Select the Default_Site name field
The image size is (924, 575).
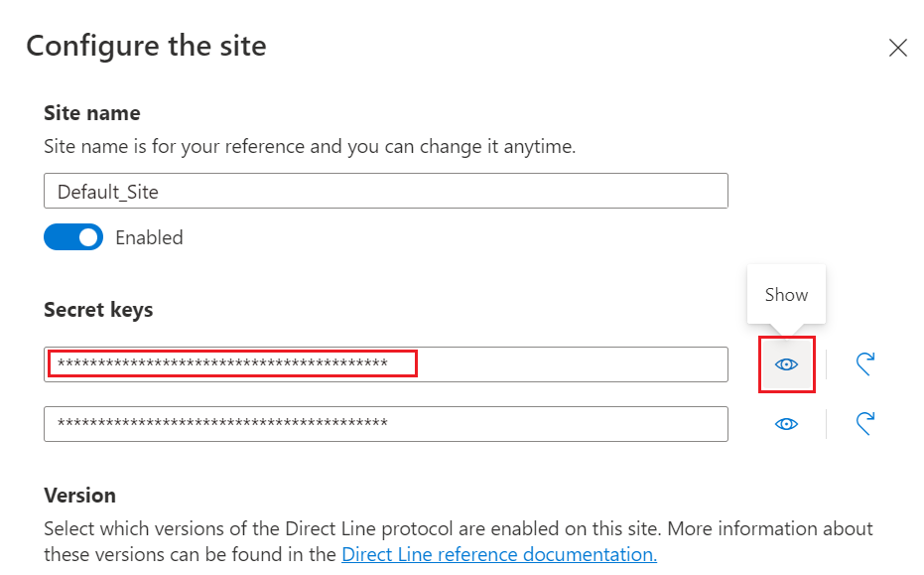[386, 191]
